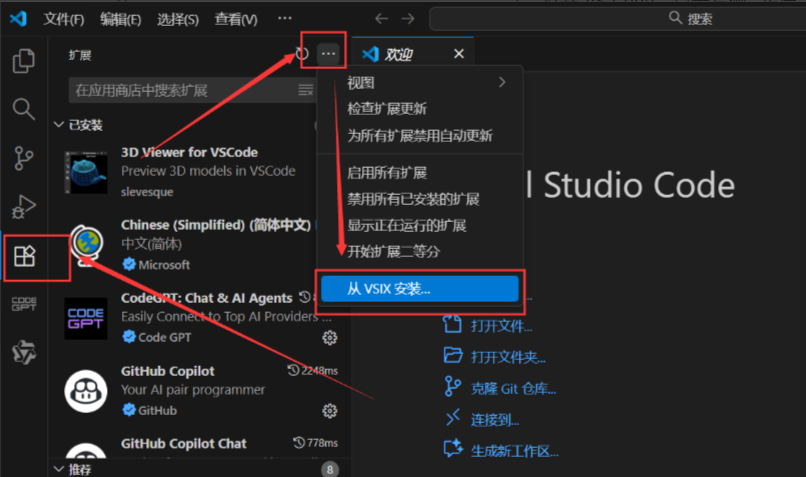This screenshot has height=477, width=806.
Task: Select 3D Viewer for VSCode extension title
Action: [x=189, y=152]
